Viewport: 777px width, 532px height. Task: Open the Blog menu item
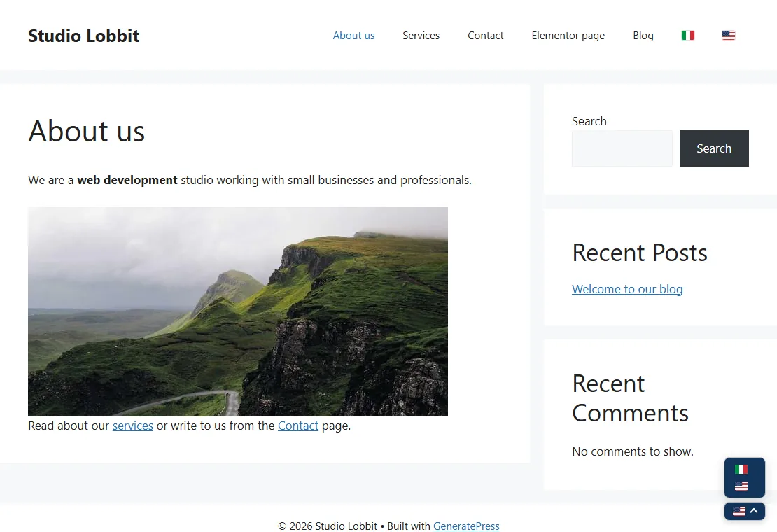(x=643, y=36)
